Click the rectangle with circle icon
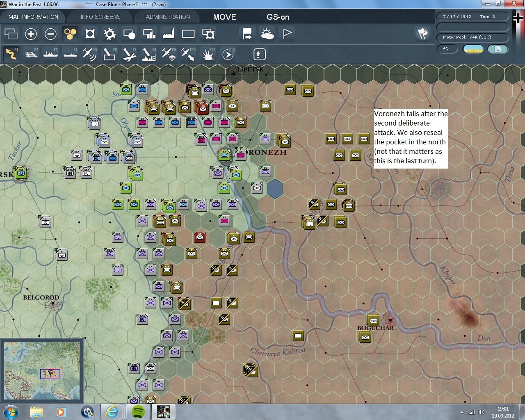525x420 pixels. tap(129, 34)
